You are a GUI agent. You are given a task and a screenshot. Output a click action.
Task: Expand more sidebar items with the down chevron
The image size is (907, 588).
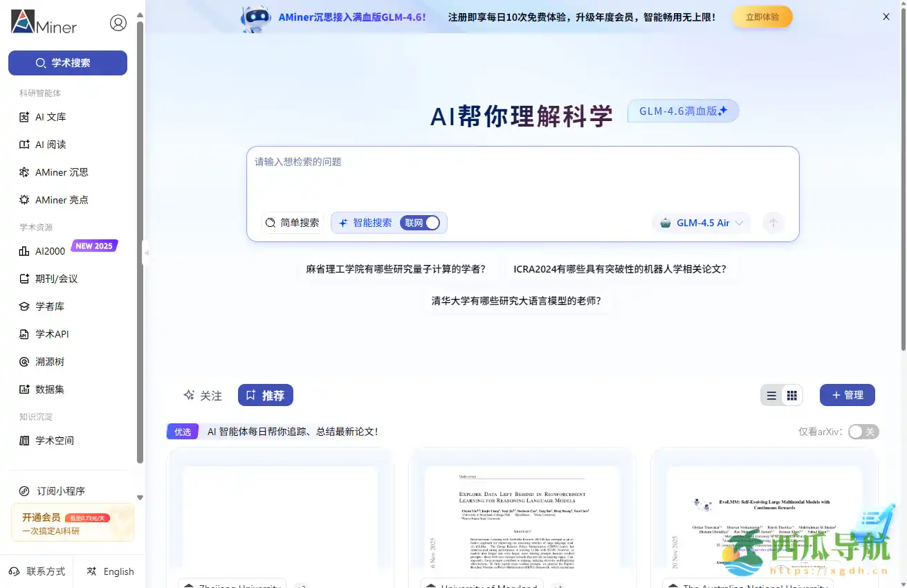pyautogui.click(x=140, y=497)
